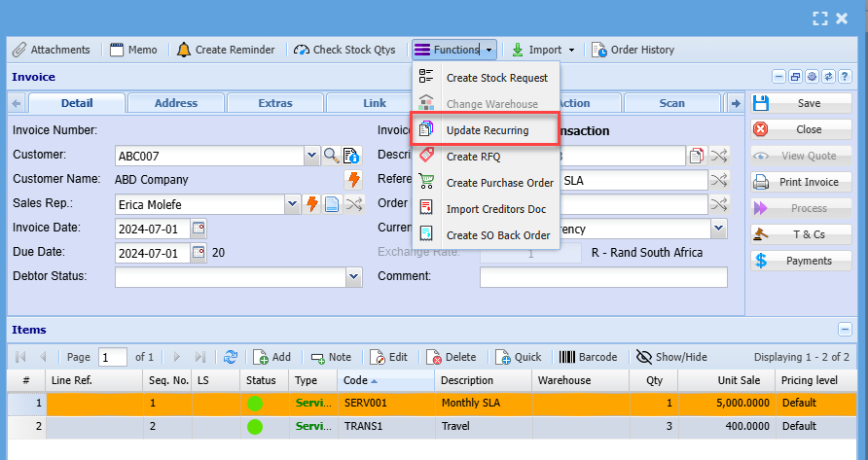Choose Create Purchase Order menu entry

click(499, 183)
